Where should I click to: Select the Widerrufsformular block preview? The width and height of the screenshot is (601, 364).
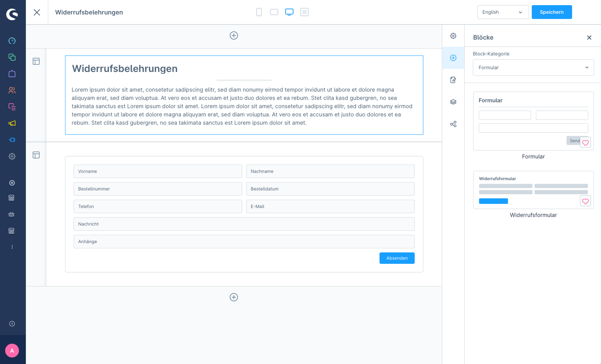[533, 190]
